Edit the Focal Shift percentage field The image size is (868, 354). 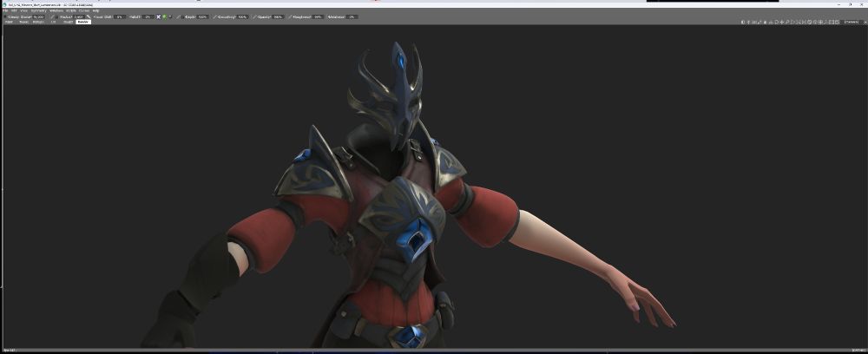pyautogui.click(x=120, y=16)
